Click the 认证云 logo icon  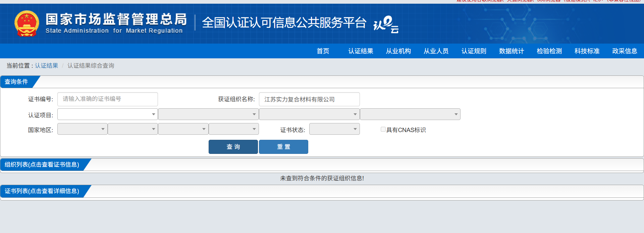pyautogui.click(x=386, y=24)
